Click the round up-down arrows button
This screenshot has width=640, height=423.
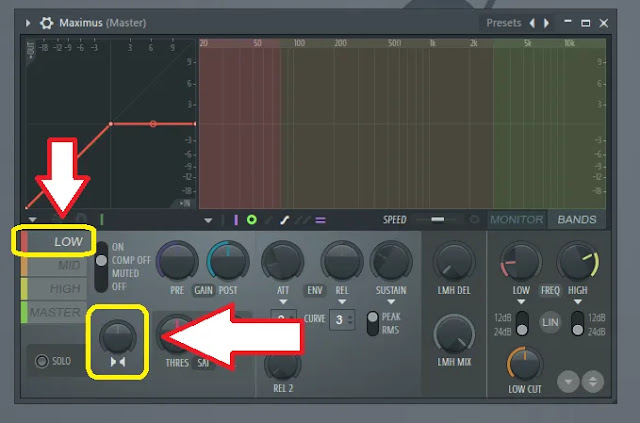click(x=593, y=382)
